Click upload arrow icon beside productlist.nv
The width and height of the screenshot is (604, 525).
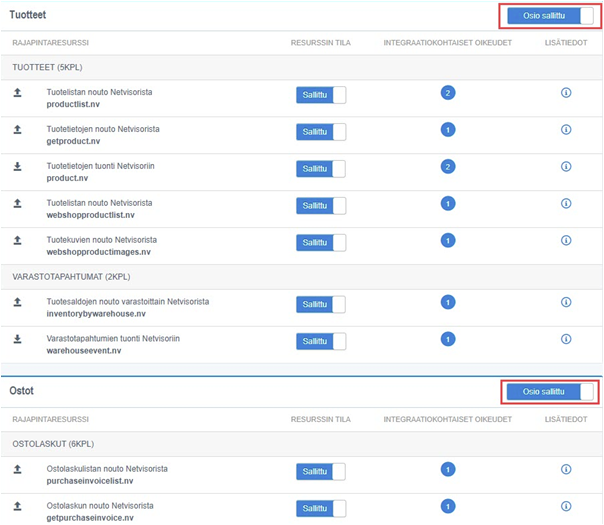pos(17,94)
